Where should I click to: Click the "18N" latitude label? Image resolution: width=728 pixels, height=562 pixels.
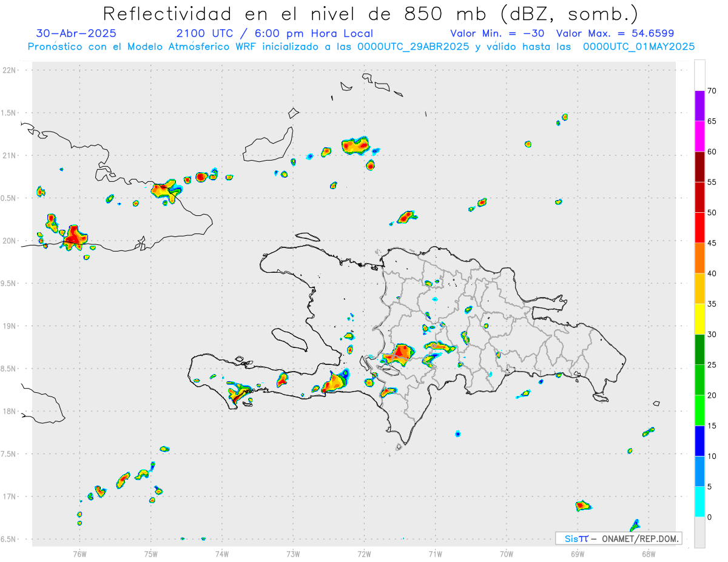(x=9, y=411)
